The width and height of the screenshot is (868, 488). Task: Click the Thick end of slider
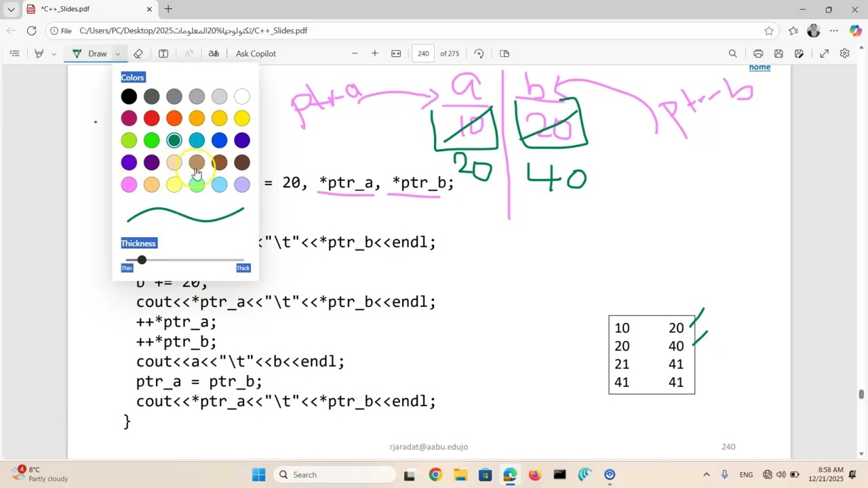point(243,268)
